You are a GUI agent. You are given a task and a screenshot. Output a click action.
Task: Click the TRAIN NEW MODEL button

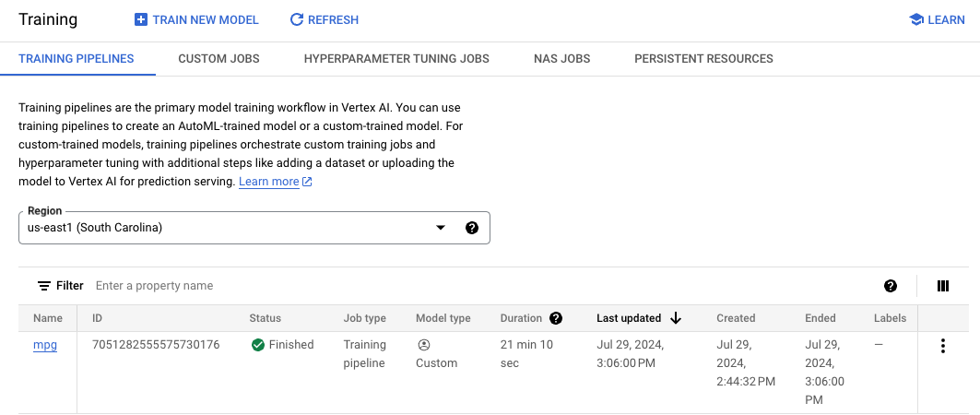pyautogui.click(x=197, y=20)
